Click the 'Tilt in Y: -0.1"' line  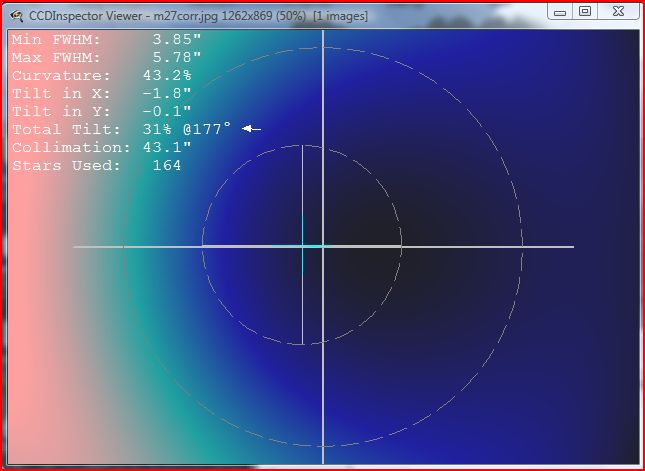point(102,111)
